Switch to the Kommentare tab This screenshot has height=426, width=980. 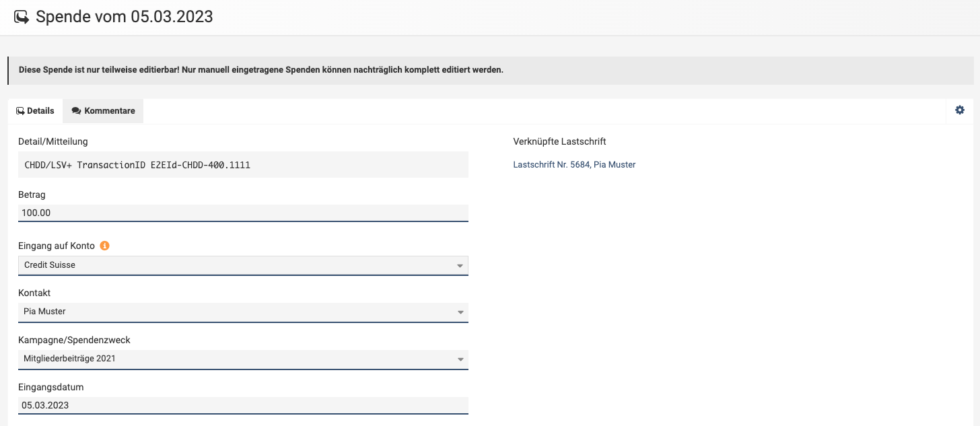tap(103, 111)
